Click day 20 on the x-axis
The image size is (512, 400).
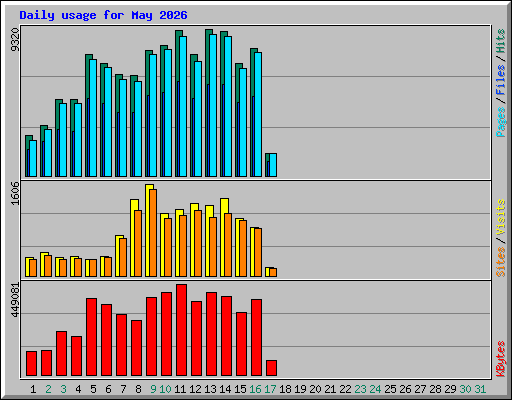(315, 389)
